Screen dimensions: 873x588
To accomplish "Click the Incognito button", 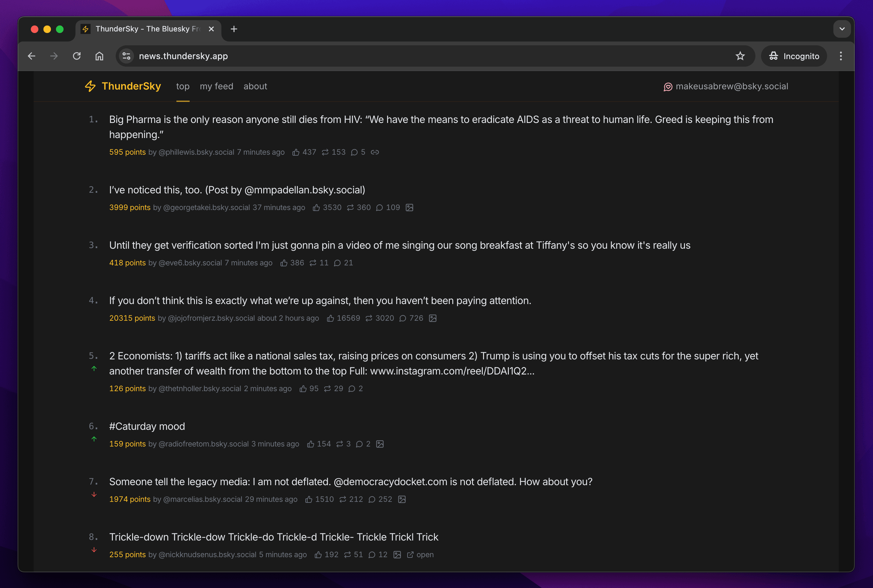I will (x=794, y=56).
